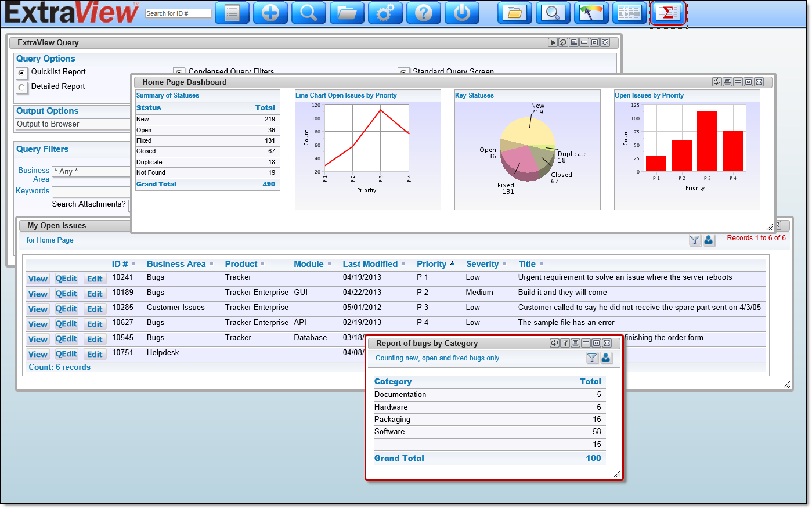This screenshot has height=509, width=812.
Task: Refresh the Home Page Dashboard panel
Action: 717,82
